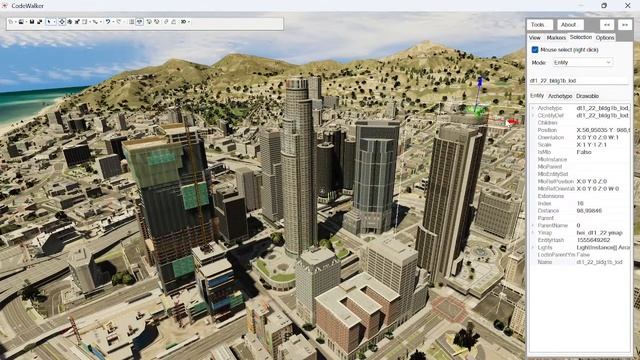
Task: Click the Paste toolbar icon
Action: point(174,22)
